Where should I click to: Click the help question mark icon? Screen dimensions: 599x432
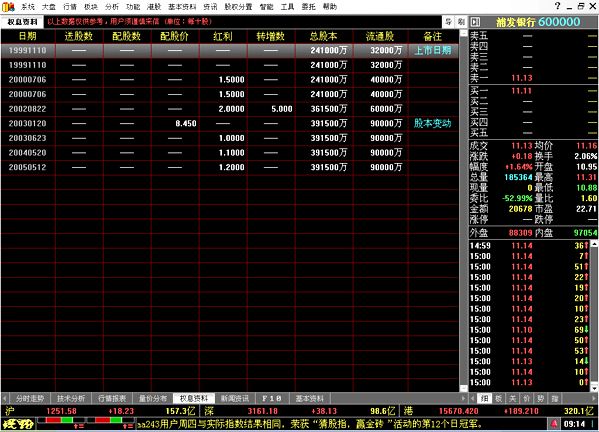tap(558, 6)
